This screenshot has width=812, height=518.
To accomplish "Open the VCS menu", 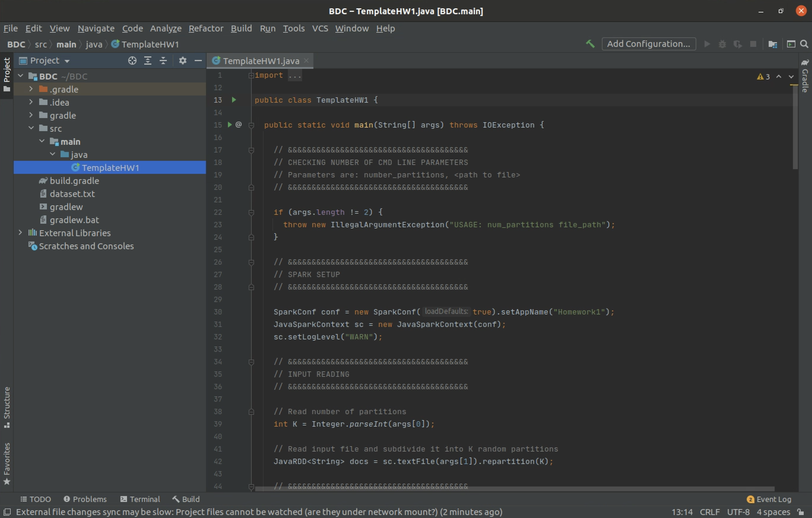I will click(320, 28).
